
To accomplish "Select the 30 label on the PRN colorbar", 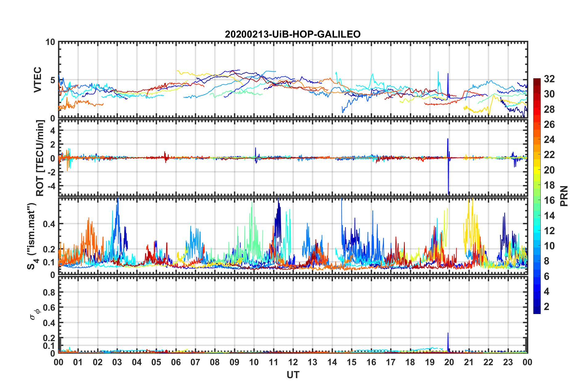I will (549, 94).
